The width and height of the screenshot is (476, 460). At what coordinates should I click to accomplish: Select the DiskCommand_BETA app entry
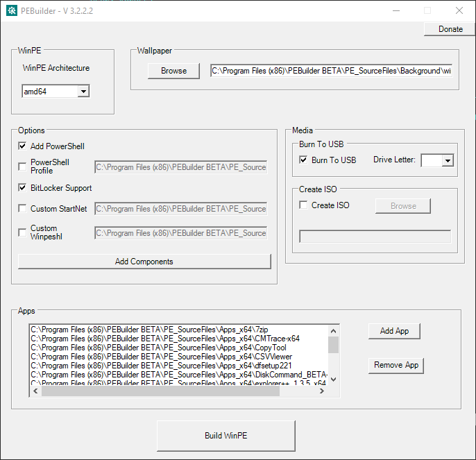[x=178, y=375]
